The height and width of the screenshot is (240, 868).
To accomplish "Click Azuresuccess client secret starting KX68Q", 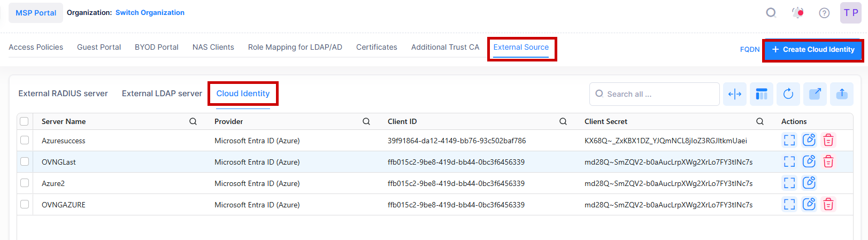I will click(x=666, y=141).
